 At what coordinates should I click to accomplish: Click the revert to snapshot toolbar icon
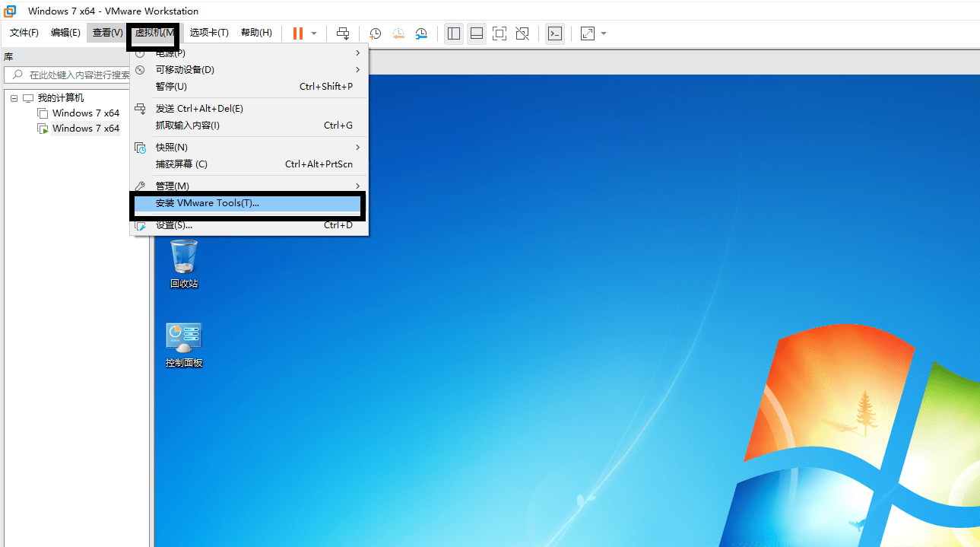tap(398, 33)
